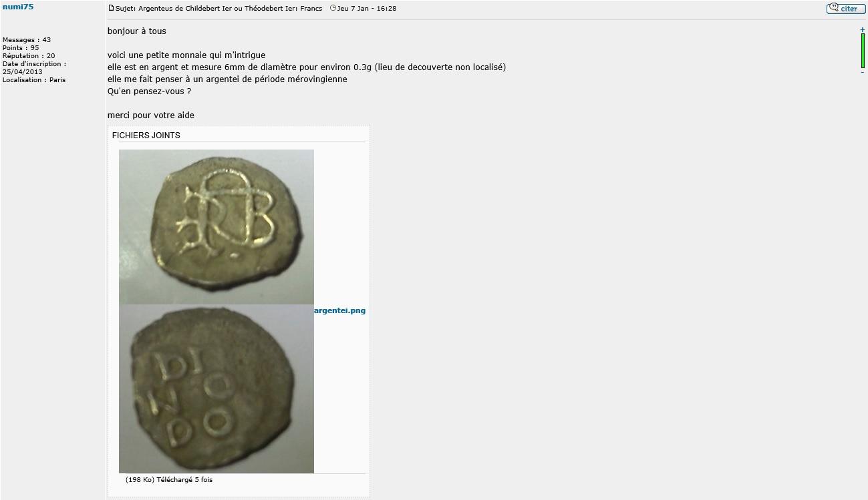Open the monogram coin obverse image

tap(216, 227)
